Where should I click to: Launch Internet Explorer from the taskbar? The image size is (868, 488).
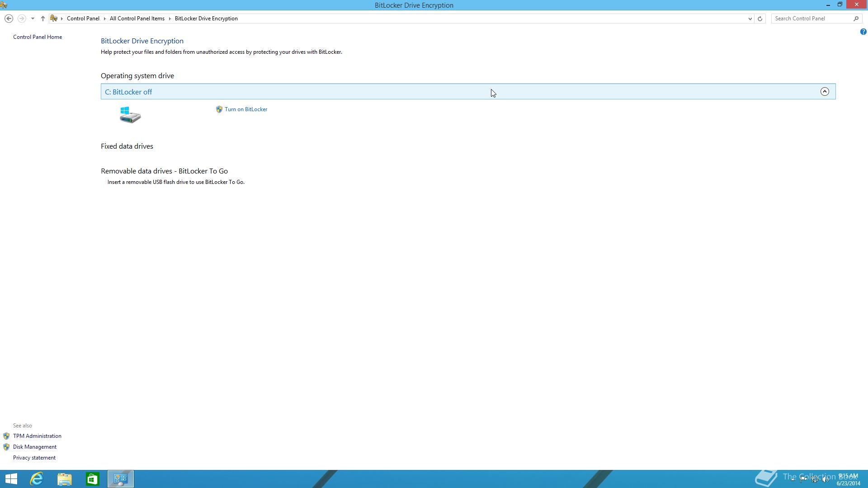click(37, 479)
